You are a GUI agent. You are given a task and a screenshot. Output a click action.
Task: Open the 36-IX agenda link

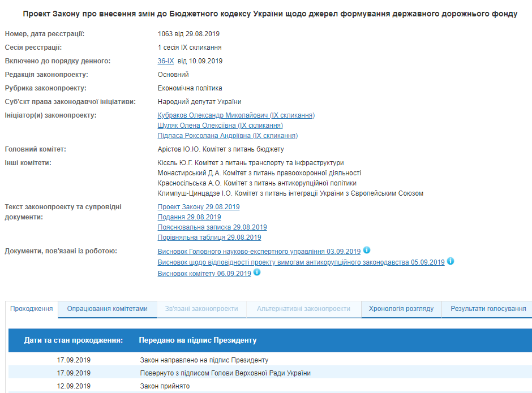[x=166, y=61]
